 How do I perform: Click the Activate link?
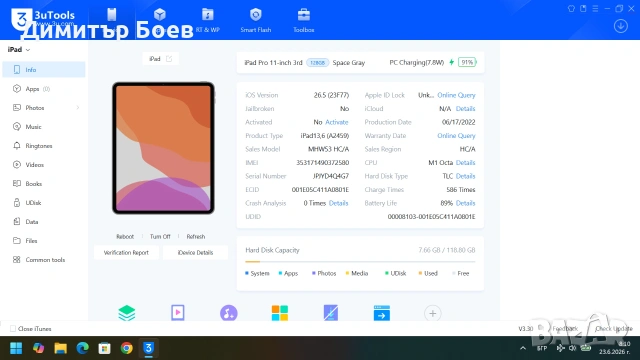pyautogui.click(x=337, y=122)
